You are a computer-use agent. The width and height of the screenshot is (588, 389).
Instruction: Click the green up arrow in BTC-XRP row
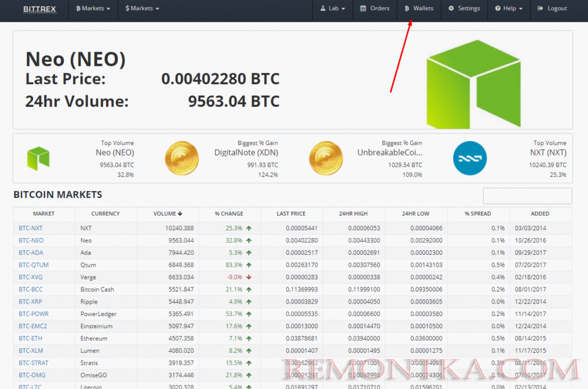(x=249, y=302)
